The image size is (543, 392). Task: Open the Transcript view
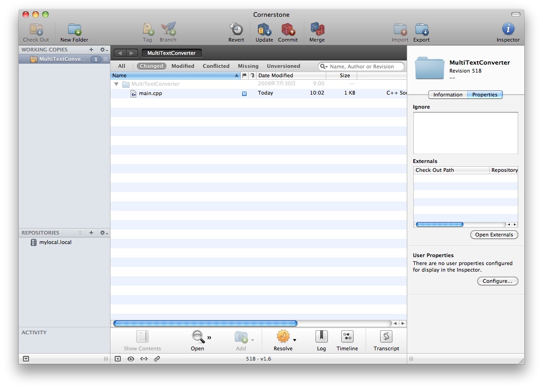click(x=386, y=337)
